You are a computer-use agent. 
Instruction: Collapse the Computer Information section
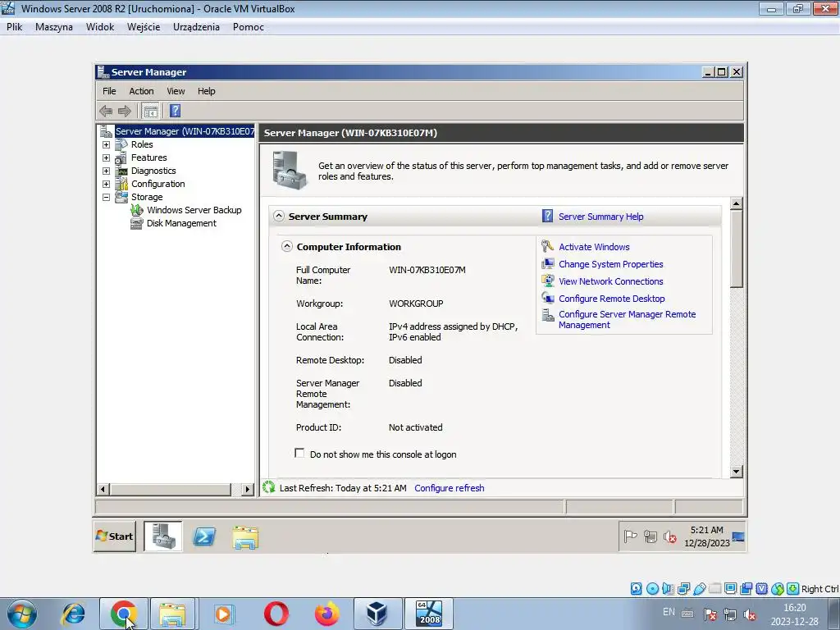287,246
